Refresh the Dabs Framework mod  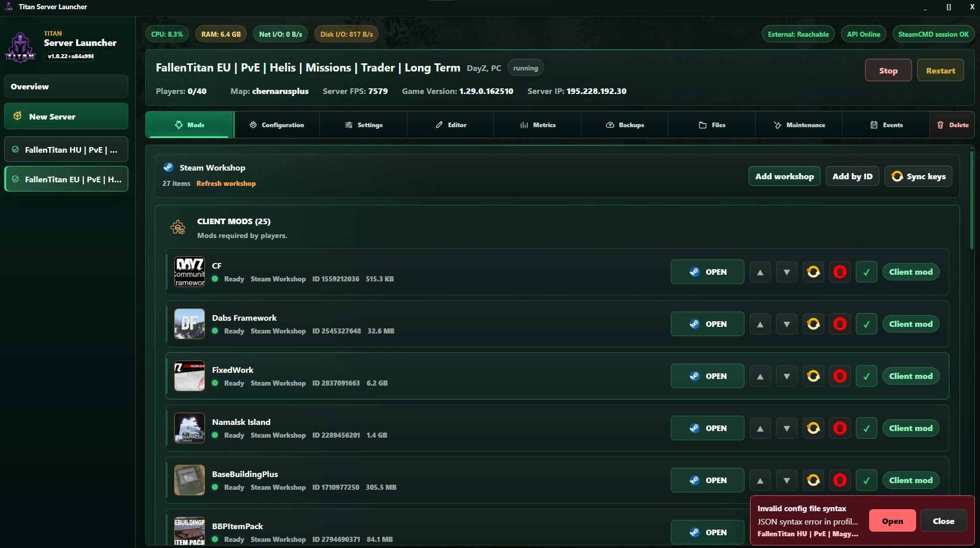[813, 324]
